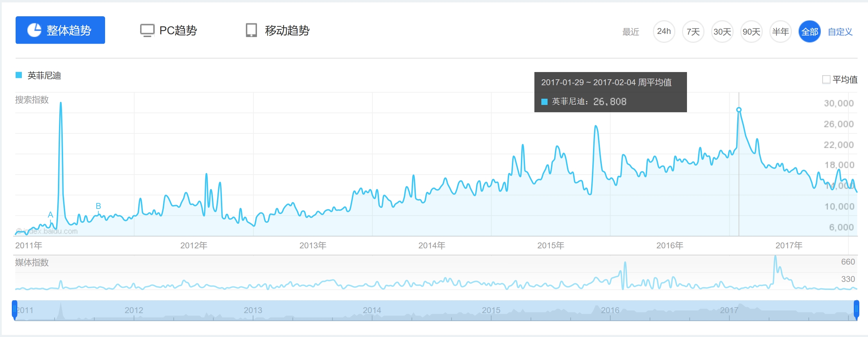Click the 2014年 x-axis label
Screen dimensions: 868x337
click(431, 246)
